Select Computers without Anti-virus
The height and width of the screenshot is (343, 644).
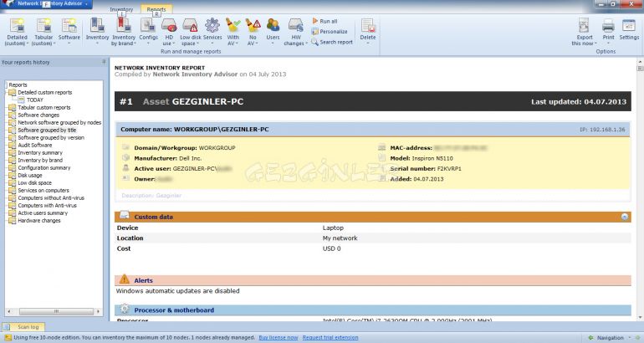click(x=51, y=197)
